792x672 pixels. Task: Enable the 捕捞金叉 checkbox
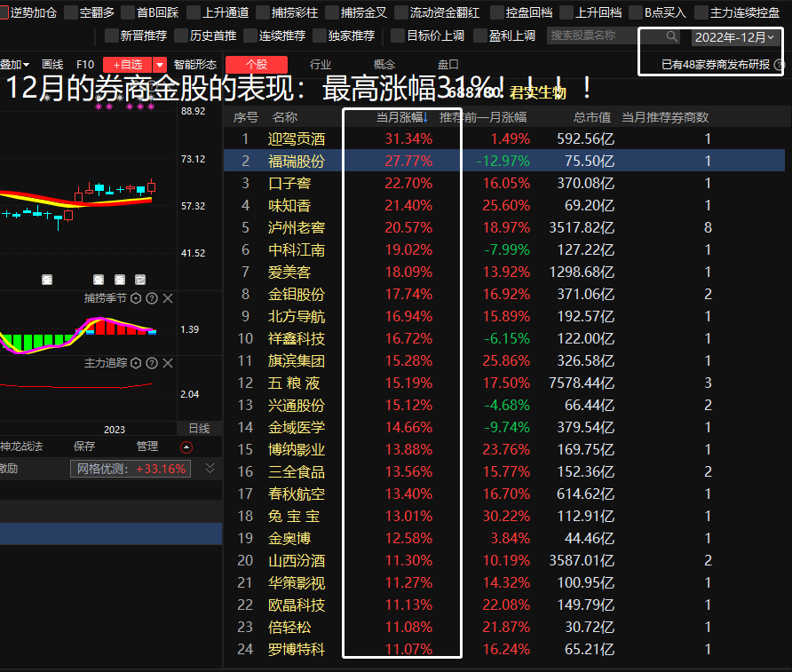pyautogui.click(x=332, y=12)
